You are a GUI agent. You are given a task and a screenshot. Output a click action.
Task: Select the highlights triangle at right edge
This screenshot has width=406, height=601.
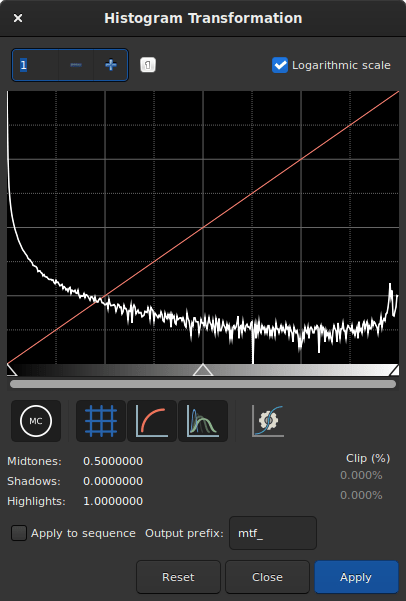[394, 370]
